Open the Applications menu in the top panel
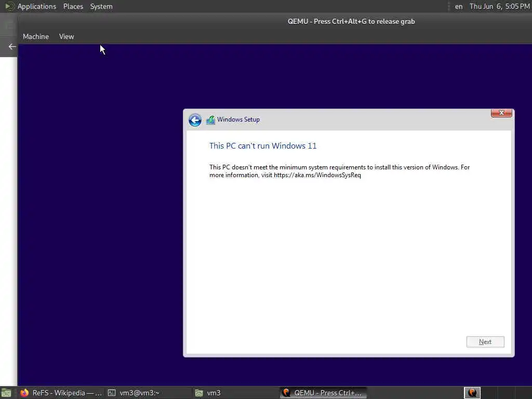The height and width of the screenshot is (399, 532). (37, 6)
